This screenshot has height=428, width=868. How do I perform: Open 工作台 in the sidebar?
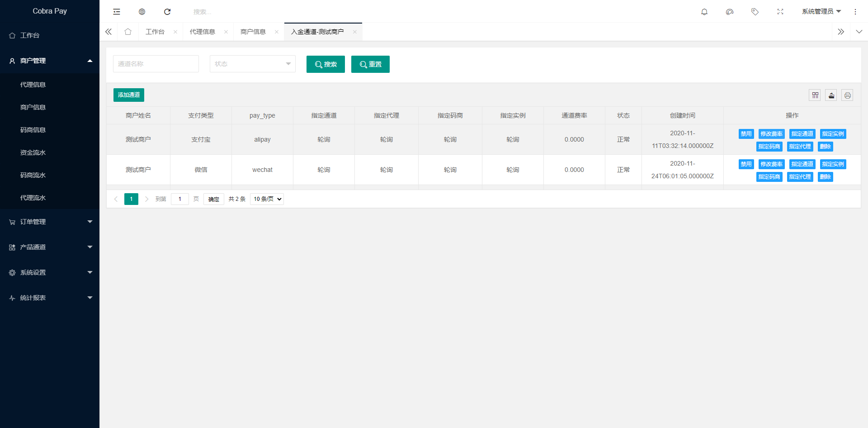coord(50,35)
